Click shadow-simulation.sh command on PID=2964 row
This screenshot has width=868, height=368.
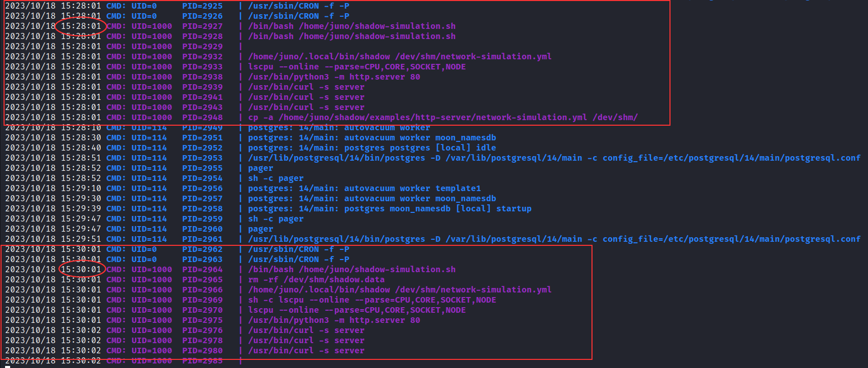point(351,270)
